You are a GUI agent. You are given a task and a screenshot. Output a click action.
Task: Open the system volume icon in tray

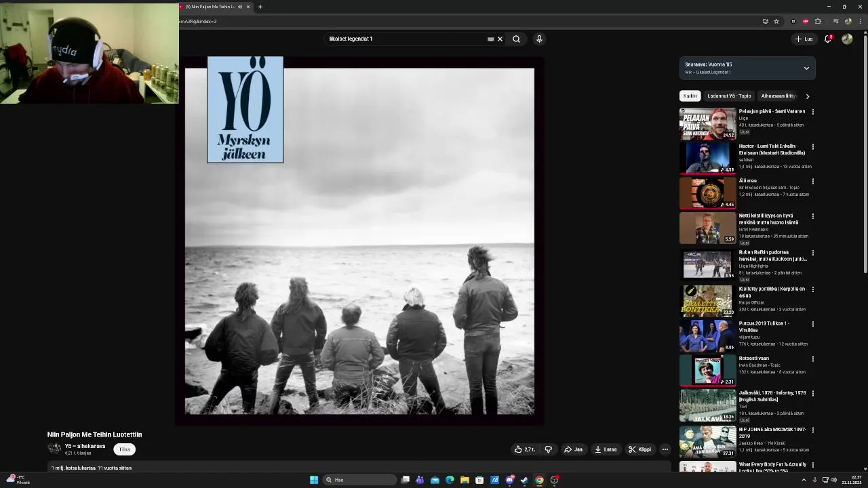[x=833, y=480]
